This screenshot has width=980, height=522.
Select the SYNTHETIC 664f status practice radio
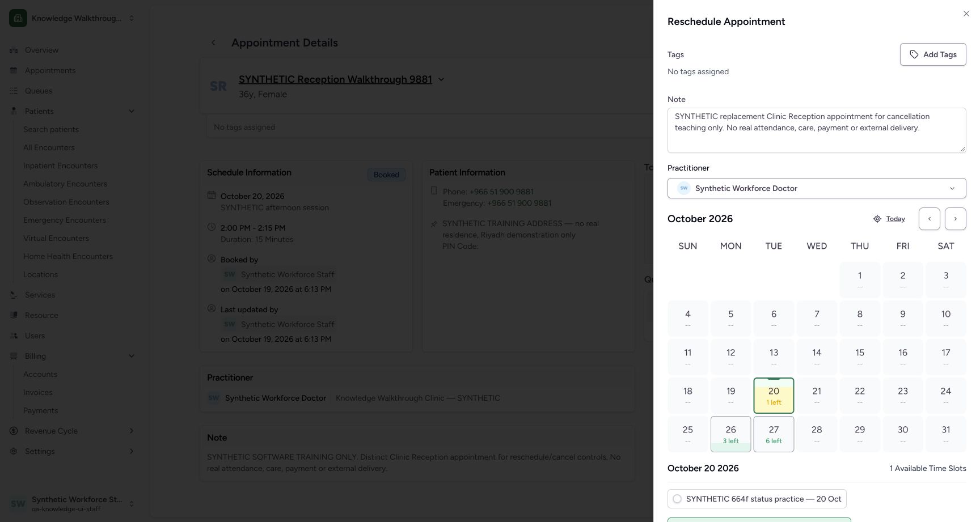[677, 499]
